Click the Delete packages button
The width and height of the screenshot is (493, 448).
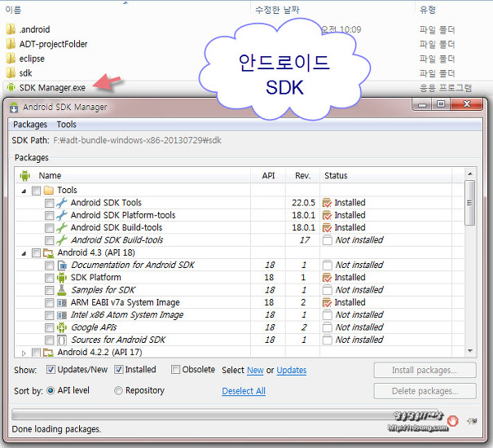click(425, 391)
